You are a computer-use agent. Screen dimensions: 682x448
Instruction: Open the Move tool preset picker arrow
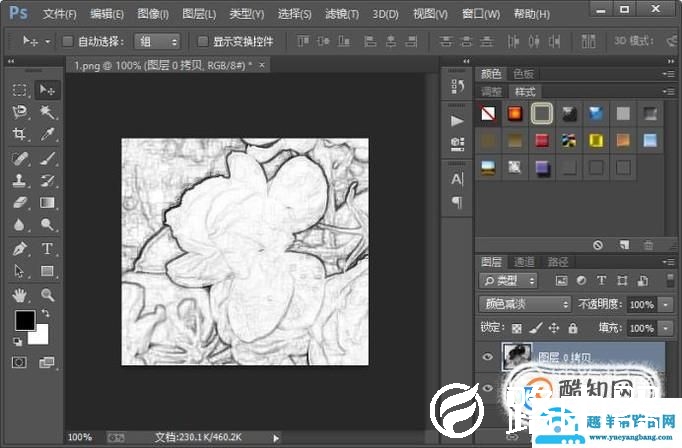pos(48,42)
